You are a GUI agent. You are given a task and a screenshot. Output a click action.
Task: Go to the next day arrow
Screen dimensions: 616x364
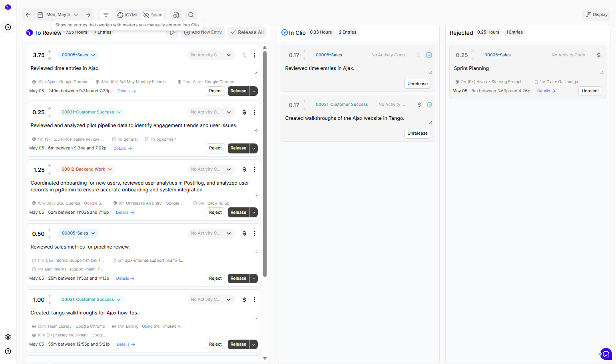tap(88, 15)
